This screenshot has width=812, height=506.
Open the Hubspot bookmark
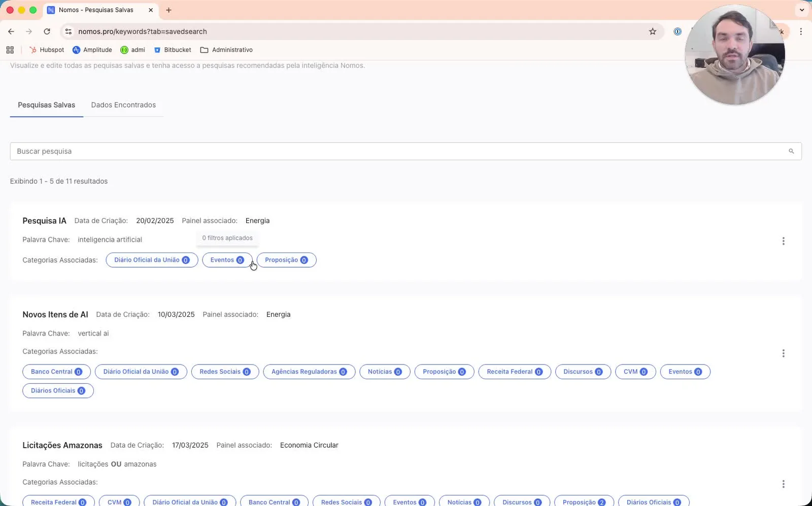pyautogui.click(x=47, y=50)
